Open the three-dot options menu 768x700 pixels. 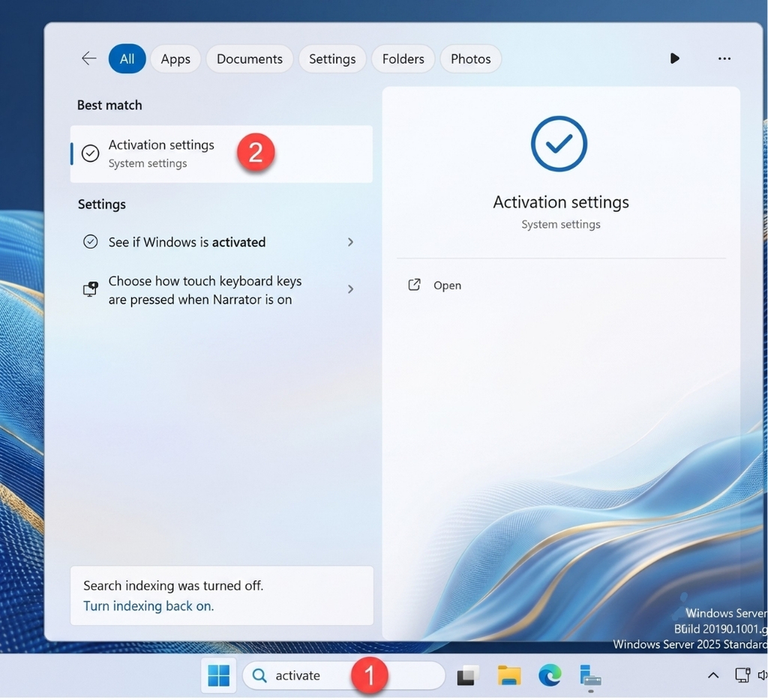pyautogui.click(x=724, y=58)
